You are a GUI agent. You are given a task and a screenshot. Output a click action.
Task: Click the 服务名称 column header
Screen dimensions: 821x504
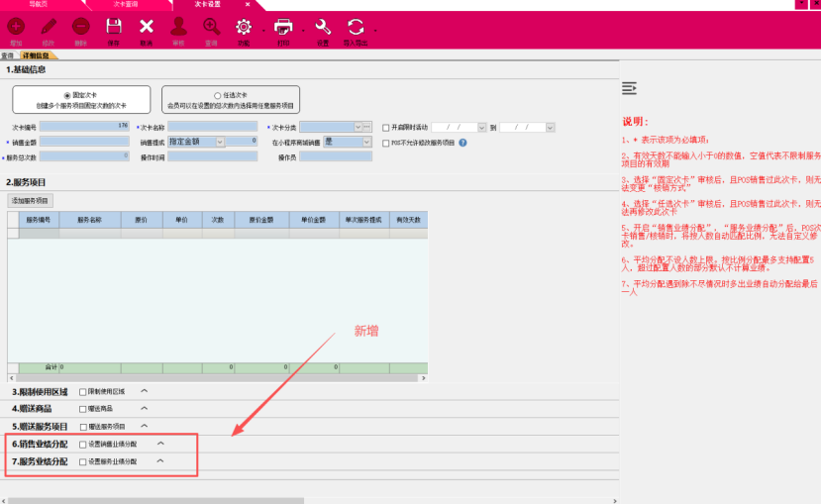pos(89,221)
